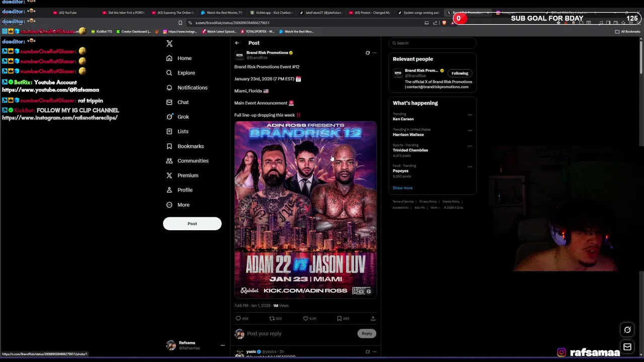Like the post with heart icon
This screenshot has height=362, width=644.
(x=305, y=318)
